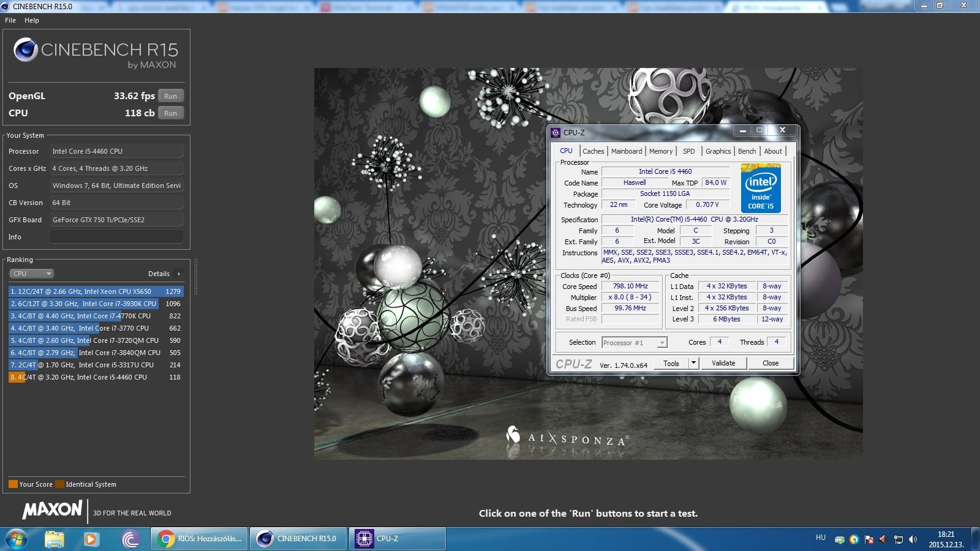Screen dimensions: 980x551
Task: Open the media player taskbar icon
Action: [x=92, y=539]
